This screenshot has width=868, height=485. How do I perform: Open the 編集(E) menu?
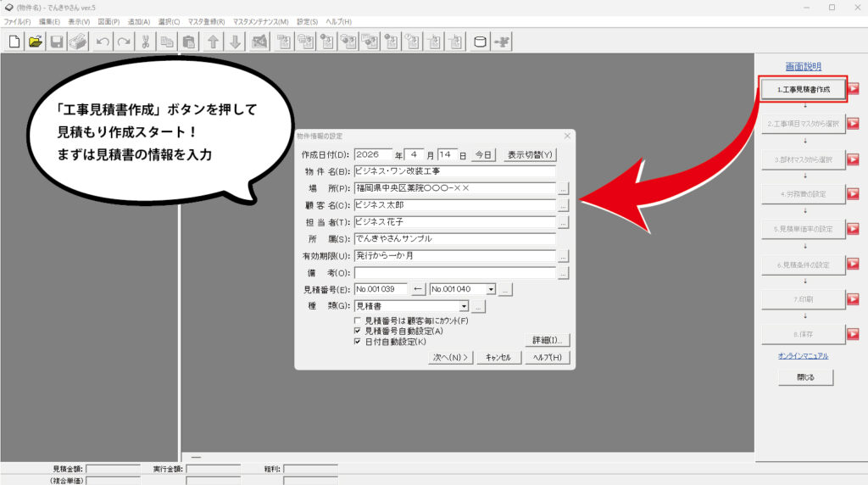click(49, 21)
